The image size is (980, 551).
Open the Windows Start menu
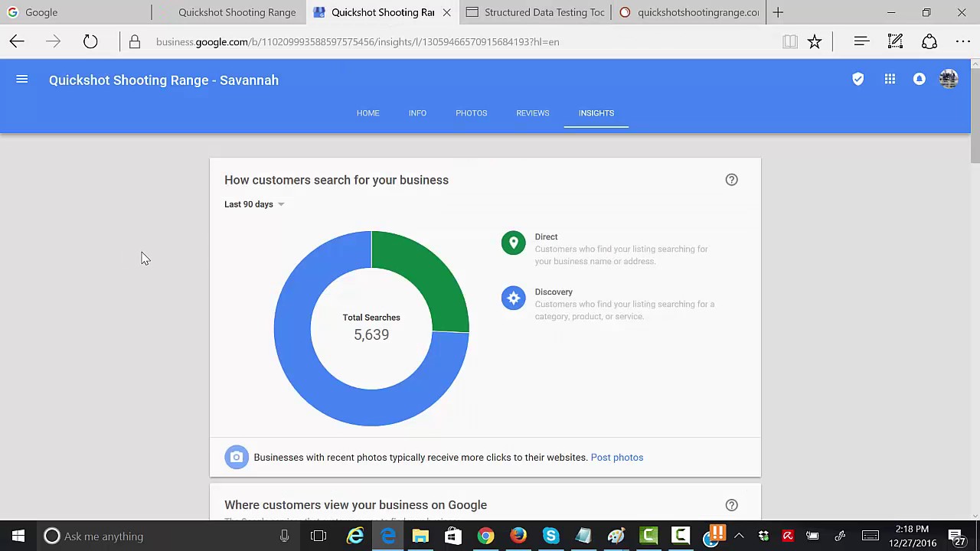coord(18,536)
